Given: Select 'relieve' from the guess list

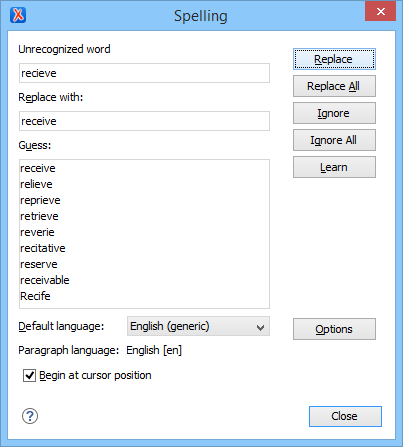Looking at the screenshot, I should 36,184.
